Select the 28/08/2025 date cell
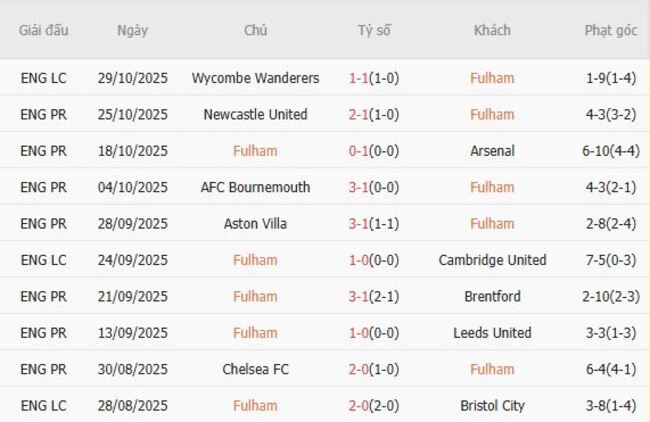This screenshot has height=422, width=650. point(133,406)
